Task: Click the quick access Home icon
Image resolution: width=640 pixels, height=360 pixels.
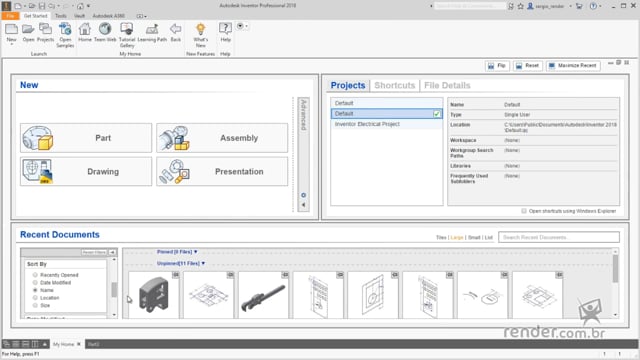Action: (80, 6)
